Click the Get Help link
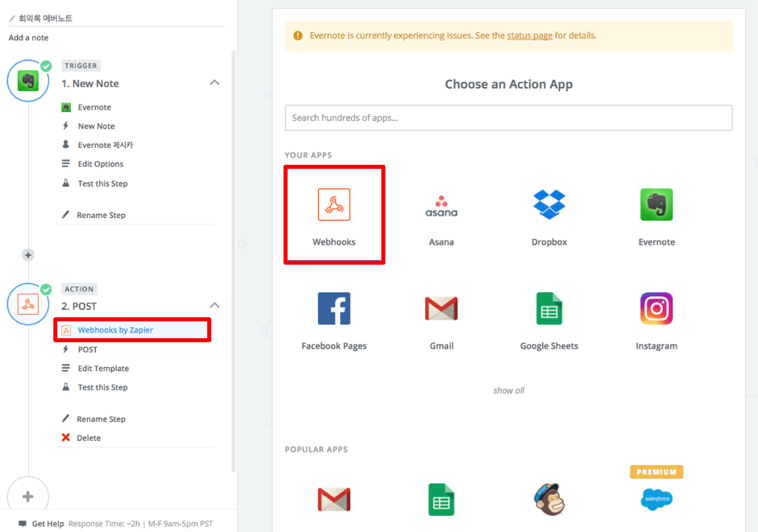 click(48, 524)
